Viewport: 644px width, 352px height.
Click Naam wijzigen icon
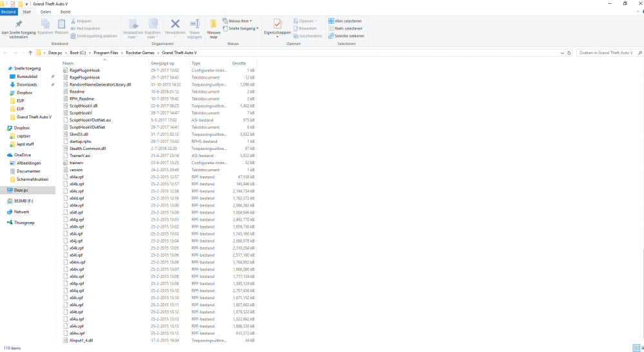coord(194,24)
